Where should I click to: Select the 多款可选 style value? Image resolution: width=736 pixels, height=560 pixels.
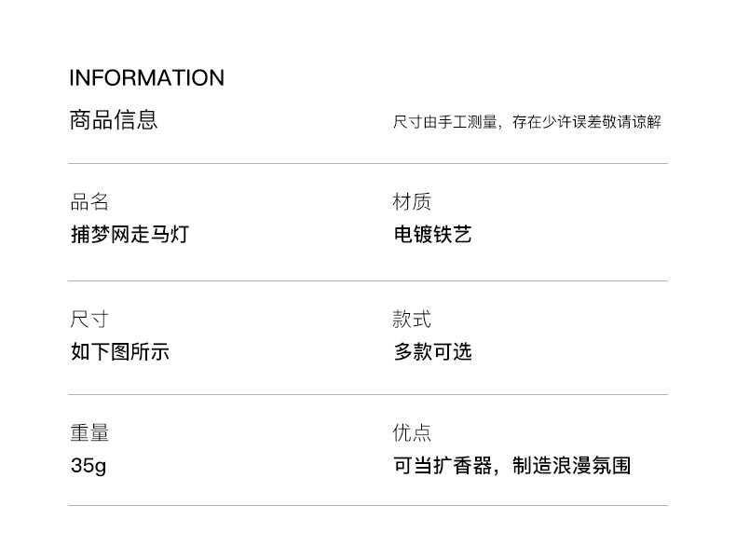(432, 351)
